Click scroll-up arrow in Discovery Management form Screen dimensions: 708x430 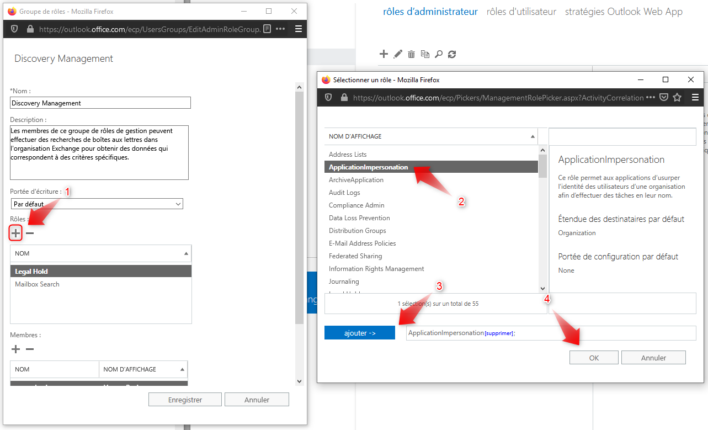coord(299,87)
